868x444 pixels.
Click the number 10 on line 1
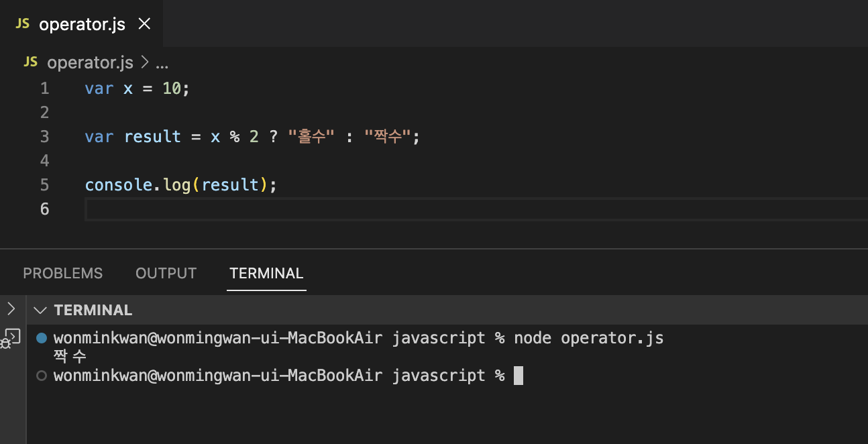pyautogui.click(x=172, y=88)
